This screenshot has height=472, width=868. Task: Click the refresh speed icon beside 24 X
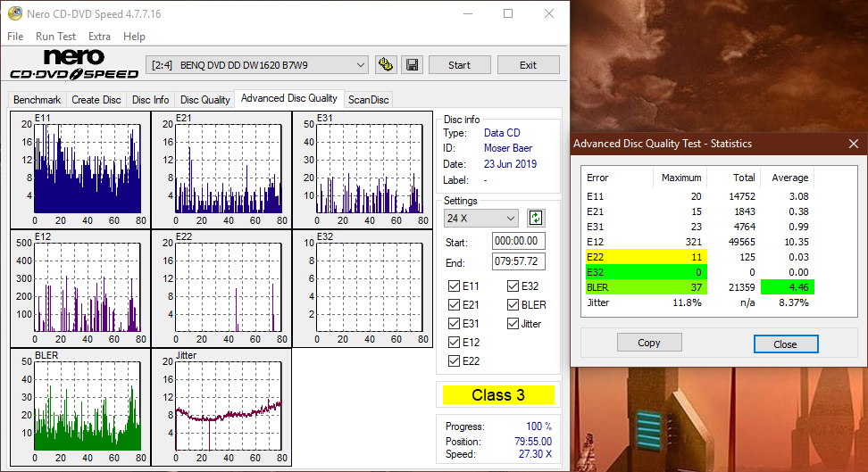pos(535,218)
